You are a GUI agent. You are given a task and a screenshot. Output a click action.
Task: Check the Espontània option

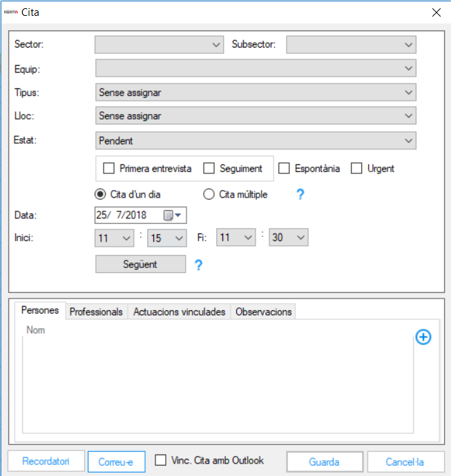coord(284,169)
